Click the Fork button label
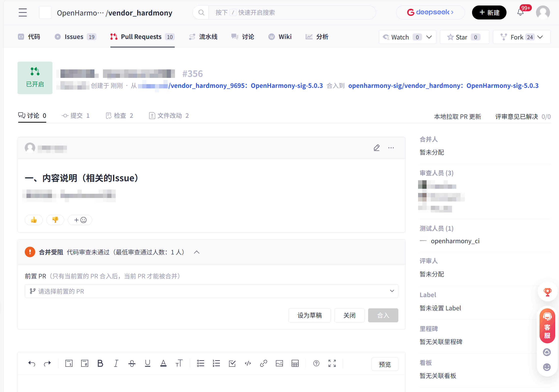Image resolution: width=559 pixels, height=392 pixels. pyautogui.click(x=517, y=37)
